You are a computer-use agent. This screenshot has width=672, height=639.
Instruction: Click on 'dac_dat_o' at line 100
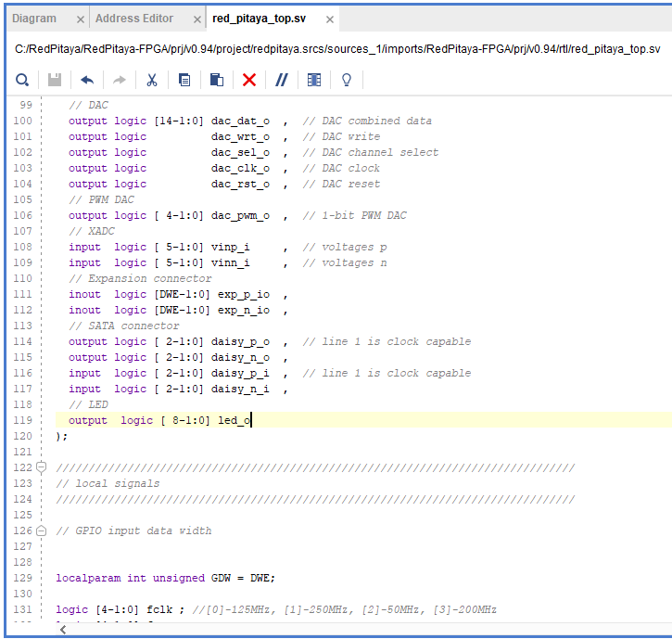click(x=240, y=121)
